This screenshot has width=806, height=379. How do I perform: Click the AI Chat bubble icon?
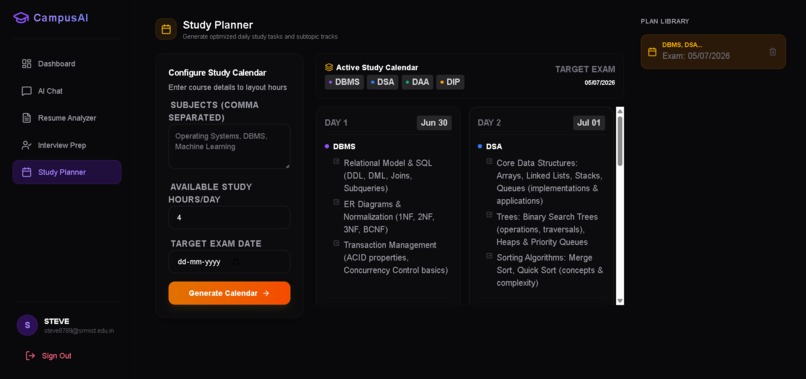click(26, 91)
